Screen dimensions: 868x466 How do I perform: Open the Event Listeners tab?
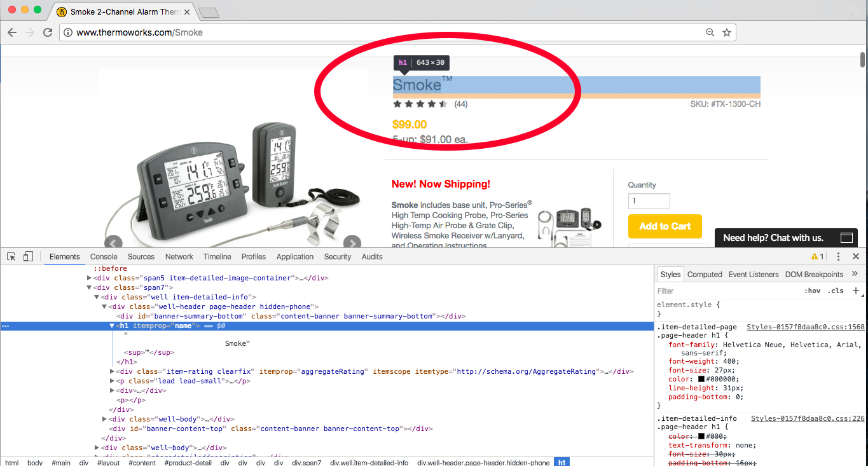[754, 275]
